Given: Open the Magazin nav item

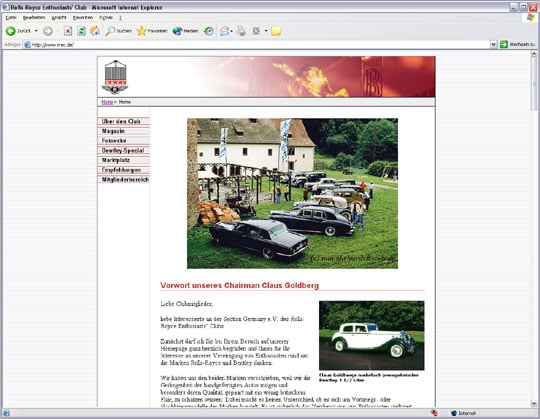Looking at the screenshot, I should click(x=124, y=131).
